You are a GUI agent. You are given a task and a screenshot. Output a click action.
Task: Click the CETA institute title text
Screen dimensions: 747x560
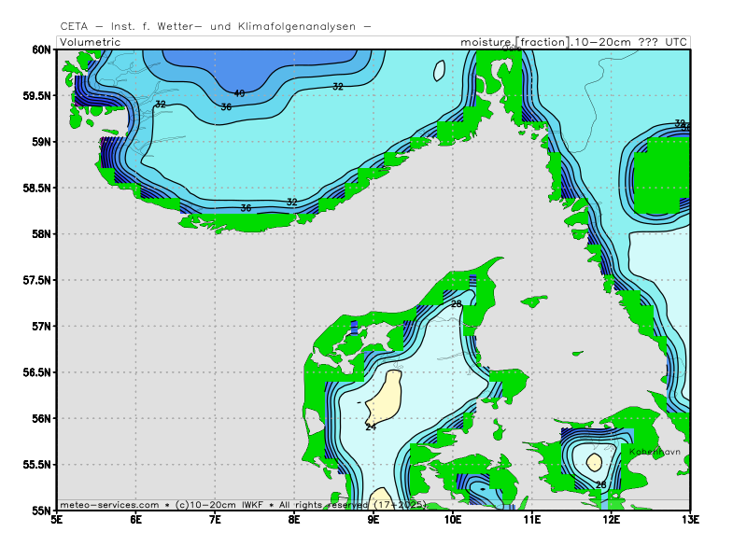click(x=215, y=26)
